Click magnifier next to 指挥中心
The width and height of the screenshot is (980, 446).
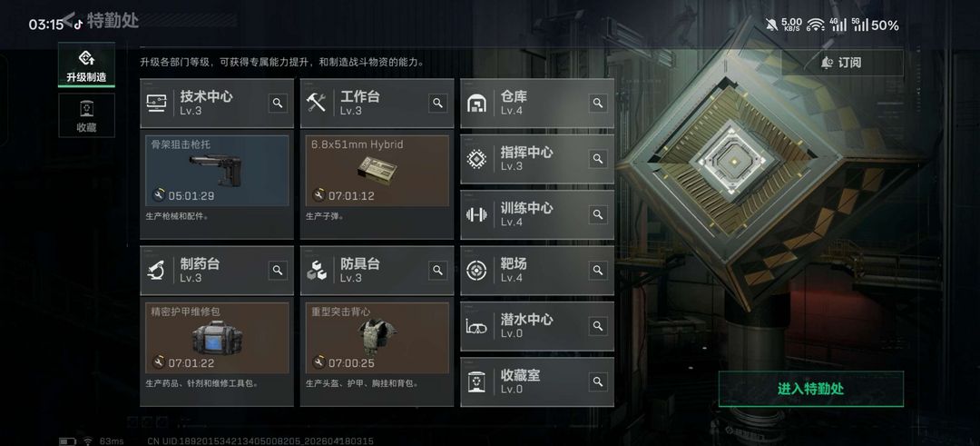pyautogui.click(x=598, y=159)
